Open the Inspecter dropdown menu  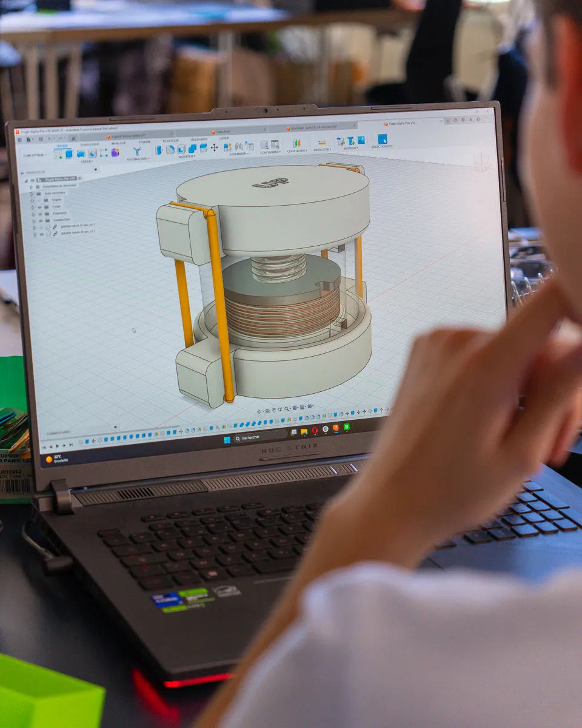323,150
